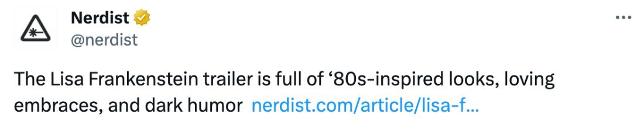Open the three-dot more options menu
This screenshot has height=127, width=644.
(623, 17)
